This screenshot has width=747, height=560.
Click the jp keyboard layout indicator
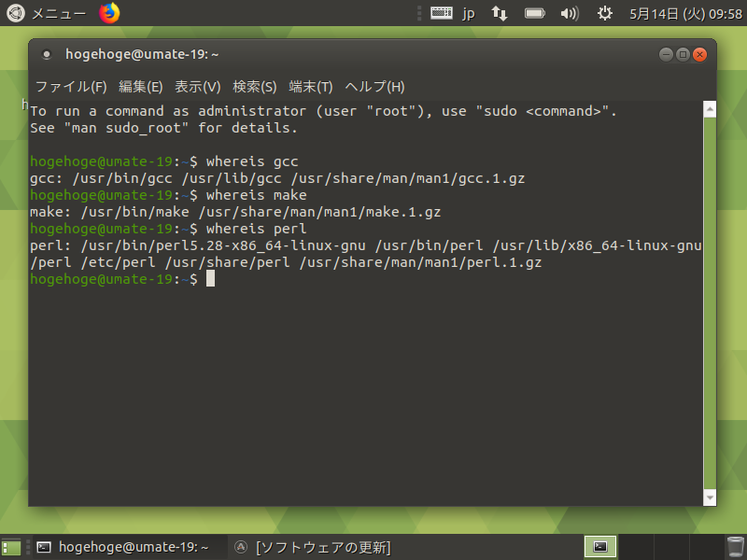pyautogui.click(x=469, y=13)
